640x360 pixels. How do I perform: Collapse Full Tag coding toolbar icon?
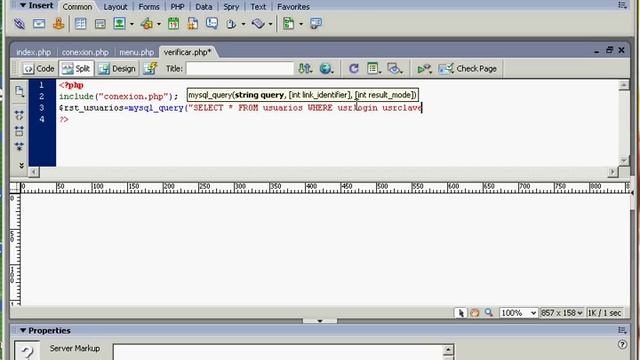[19, 116]
